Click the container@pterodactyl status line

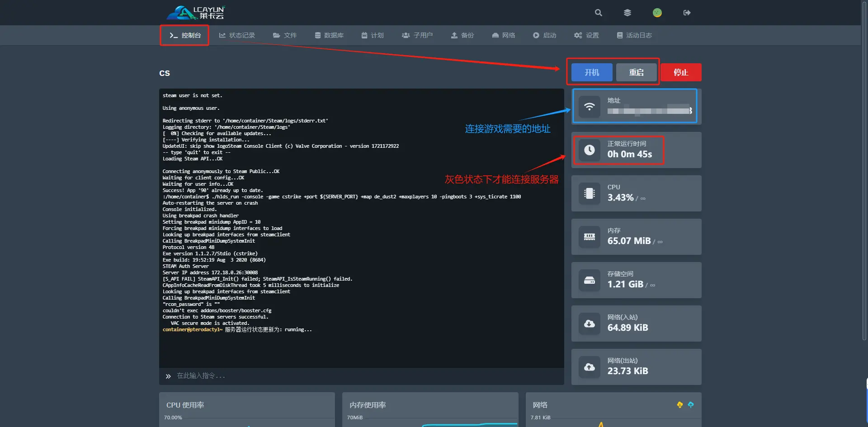pyautogui.click(x=237, y=329)
